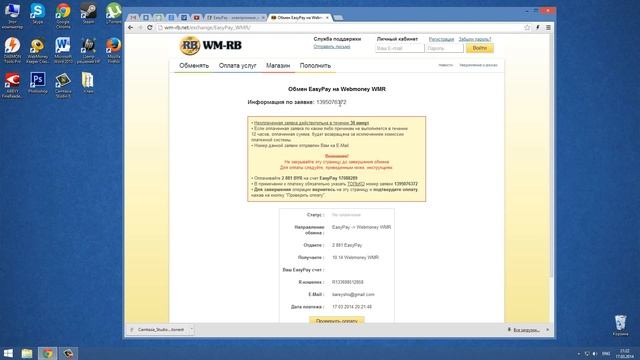This screenshot has height=360, width=640.
Task: Launch Steam from the desktop
Action: click(x=88, y=14)
